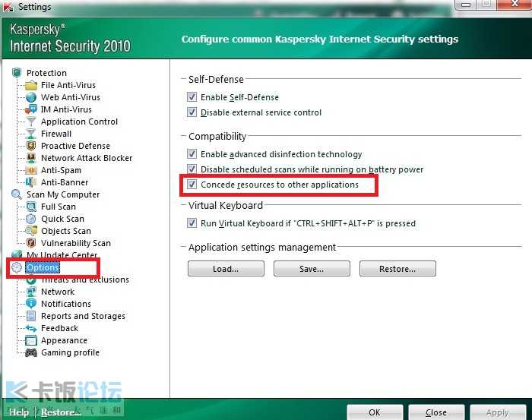Uncheck Concede resources to other applications
Image resolution: width=532 pixels, height=420 pixels.
point(192,185)
